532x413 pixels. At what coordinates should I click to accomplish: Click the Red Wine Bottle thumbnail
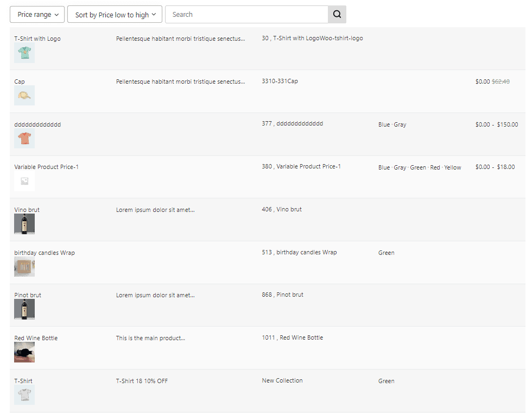click(x=24, y=352)
